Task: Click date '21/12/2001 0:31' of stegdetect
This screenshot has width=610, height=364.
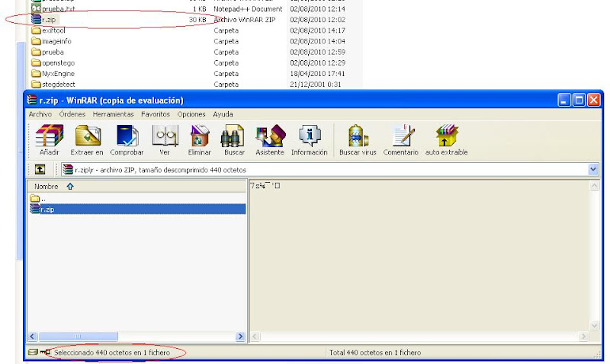Action: click(315, 85)
